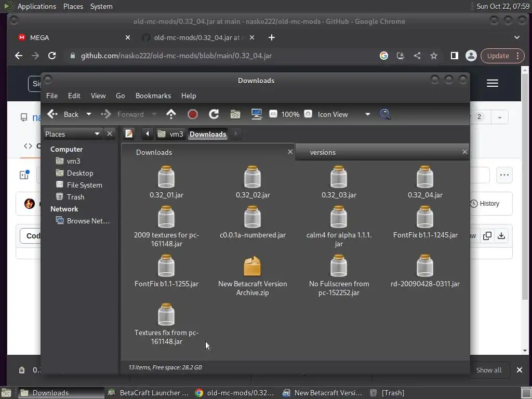The width and height of the screenshot is (532, 399).
Task: Expand the Places sidebar selector
Action: (x=72, y=134)
